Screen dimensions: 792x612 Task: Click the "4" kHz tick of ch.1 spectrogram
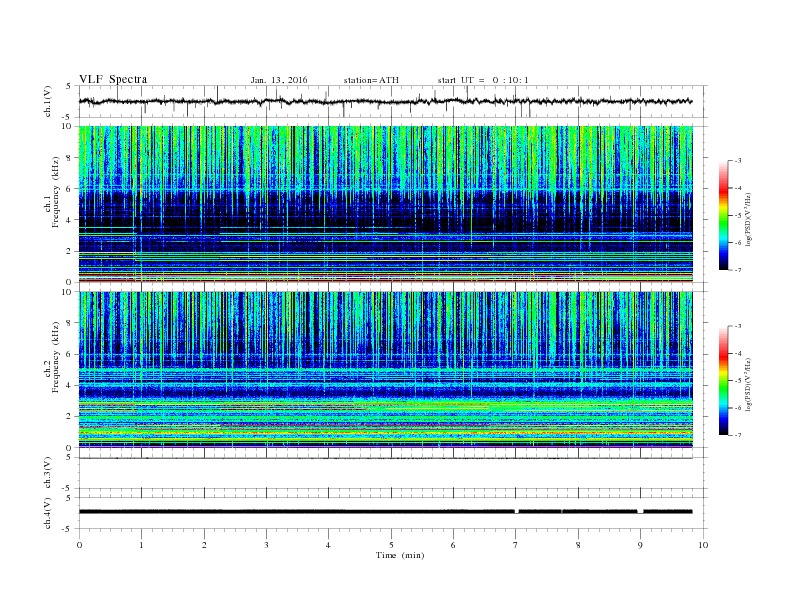point(70,220)
